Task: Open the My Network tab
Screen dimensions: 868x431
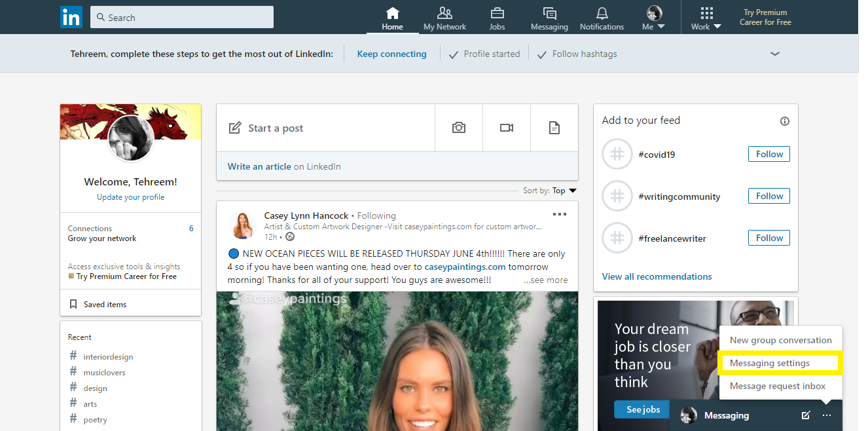Action: click(x=445, y=18)
